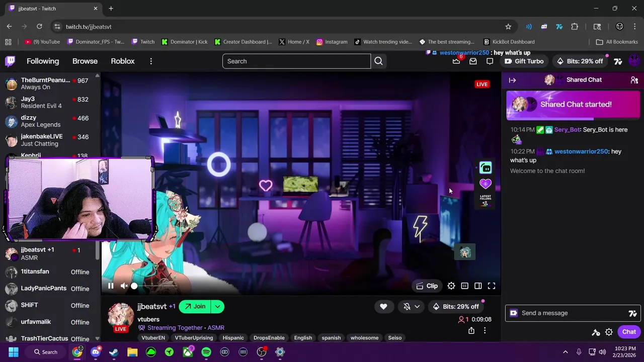Share the stream icon
This screenshot has height=362, width=644.
pyautogui.click(x=471, y=331)
